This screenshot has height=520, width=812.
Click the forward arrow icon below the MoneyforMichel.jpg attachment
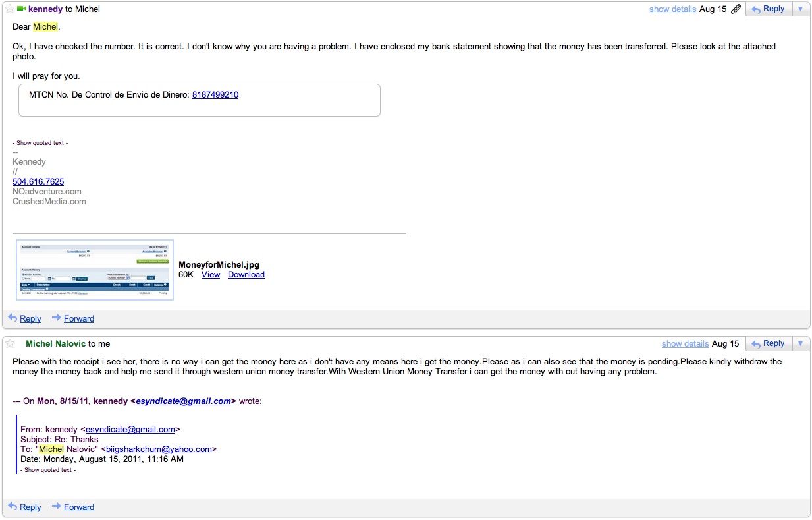56,318
